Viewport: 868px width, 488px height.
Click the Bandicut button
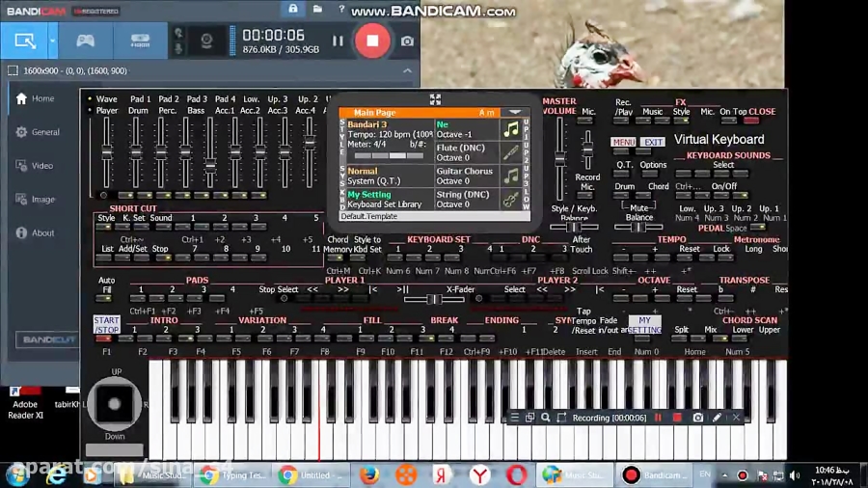[x=46, y=339]
